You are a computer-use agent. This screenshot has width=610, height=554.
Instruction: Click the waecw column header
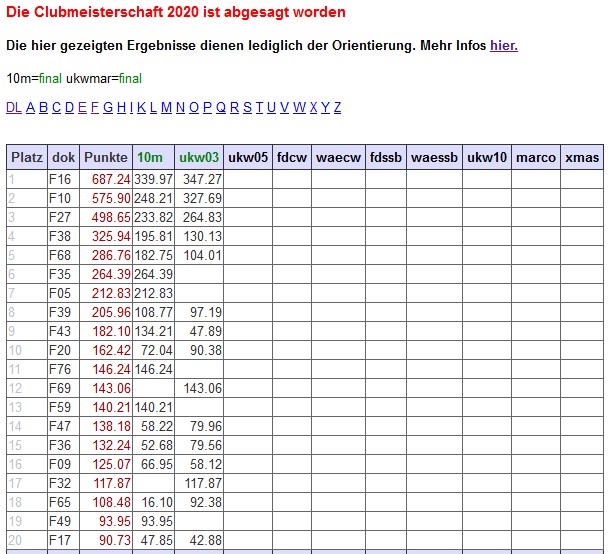coord(338,157)
